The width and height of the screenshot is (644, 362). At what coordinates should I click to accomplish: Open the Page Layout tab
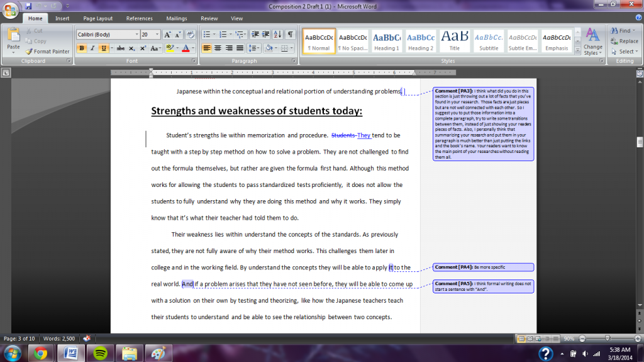point(98,19)
